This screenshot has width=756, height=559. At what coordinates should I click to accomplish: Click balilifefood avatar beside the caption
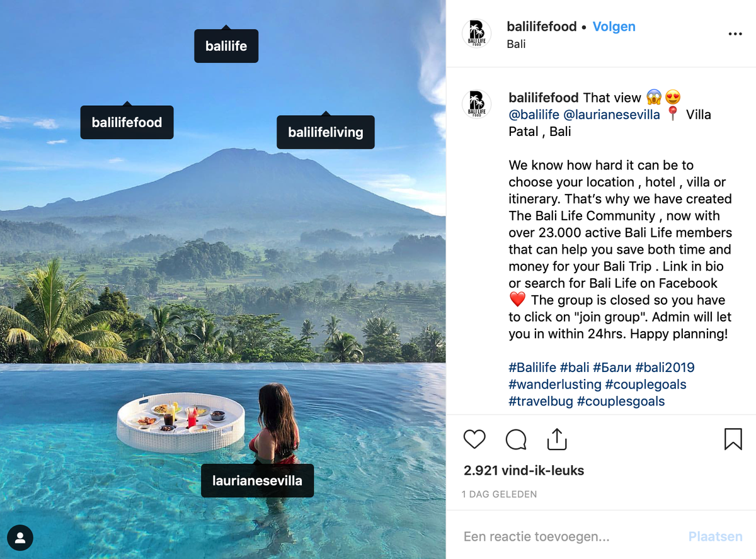(476, 104)
